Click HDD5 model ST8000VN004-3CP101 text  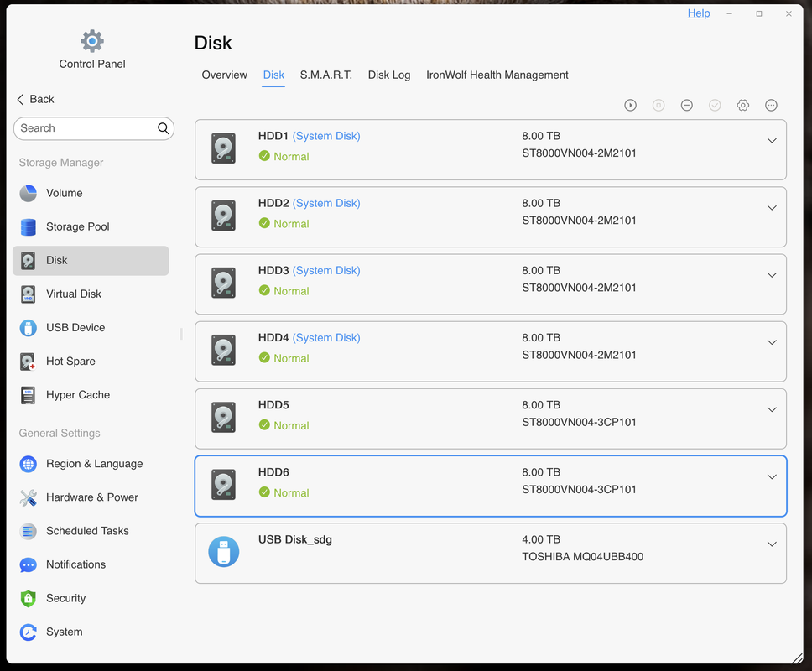pos(579,423)
